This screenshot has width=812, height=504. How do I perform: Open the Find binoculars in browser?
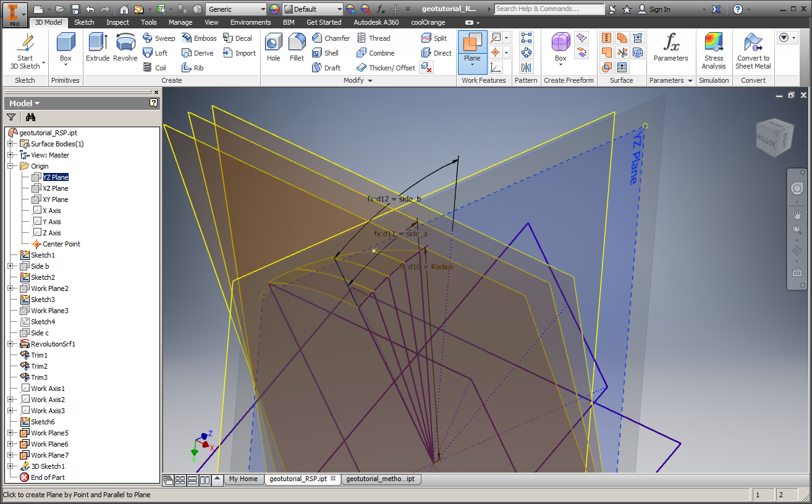[x=31, y=117]
